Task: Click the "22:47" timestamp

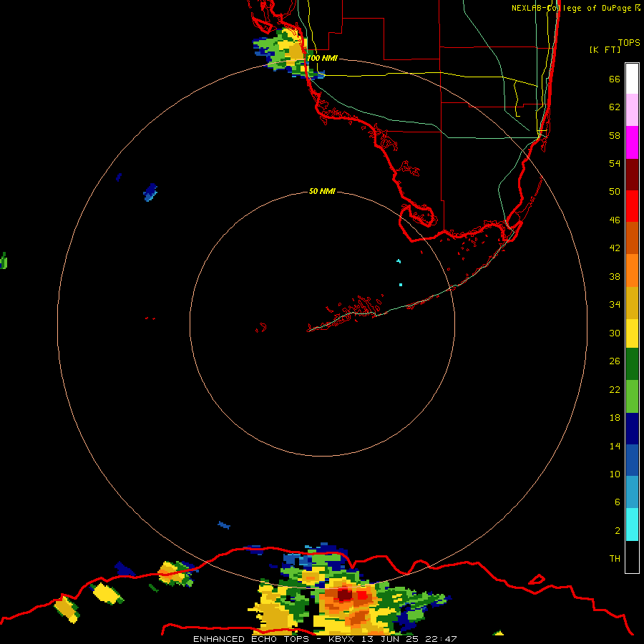Action: [x=441, y=639]
